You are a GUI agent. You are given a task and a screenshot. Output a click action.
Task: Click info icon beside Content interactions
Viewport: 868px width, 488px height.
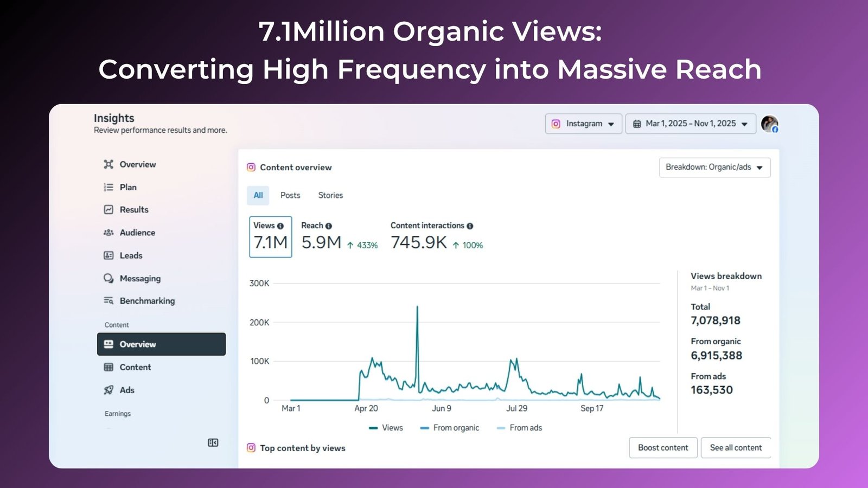[x=470, y=226]
